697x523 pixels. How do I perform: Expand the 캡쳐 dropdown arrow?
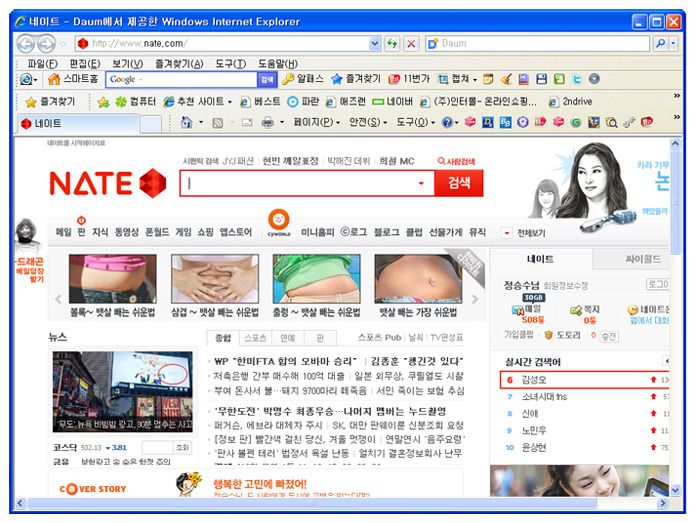point(475,80)
